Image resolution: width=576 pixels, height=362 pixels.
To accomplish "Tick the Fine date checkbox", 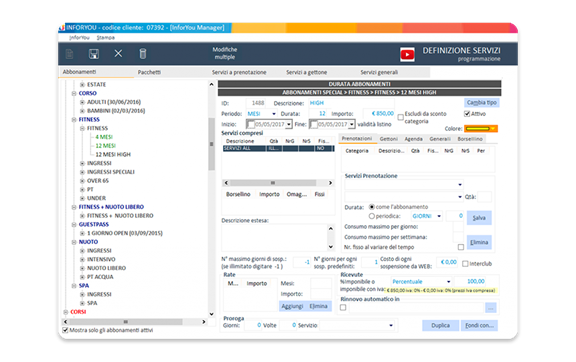I will pyautogui.click(x=313, y=125).
